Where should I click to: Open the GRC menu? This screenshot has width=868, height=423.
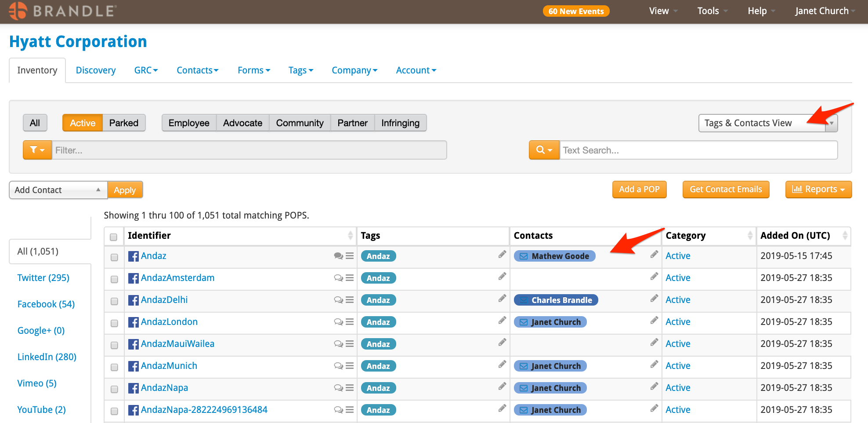146,70
